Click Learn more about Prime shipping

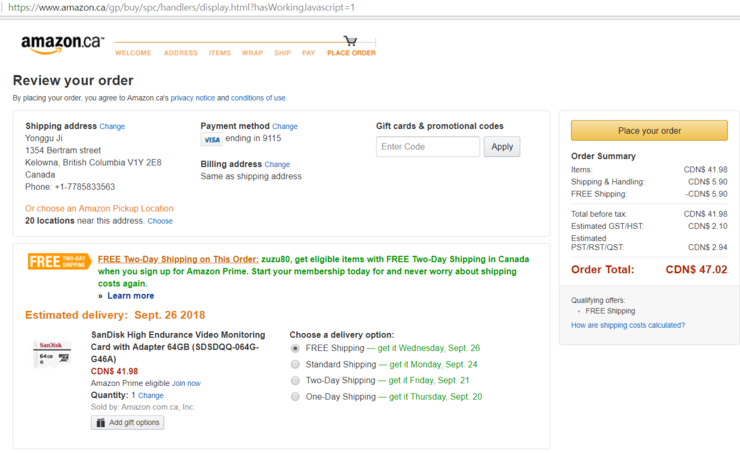pos(131,296)
